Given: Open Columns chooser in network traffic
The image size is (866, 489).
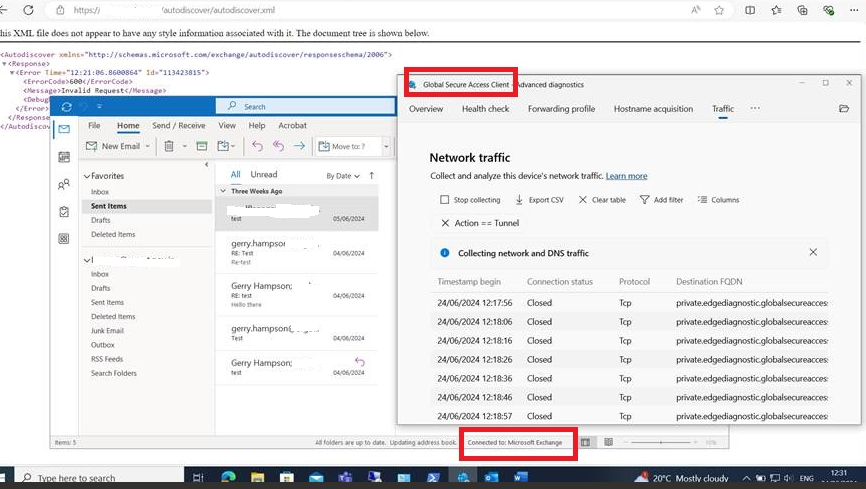Looking at the screenshot, I should pyautogui.click(x=718, y=200).
